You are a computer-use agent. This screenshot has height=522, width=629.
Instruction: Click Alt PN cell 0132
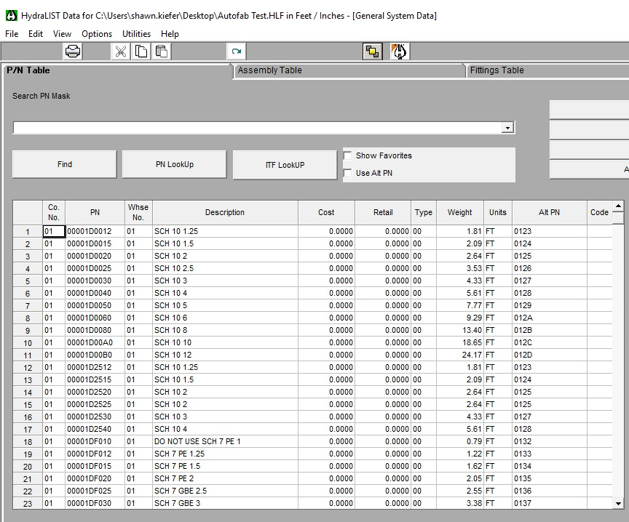[549, 441]
